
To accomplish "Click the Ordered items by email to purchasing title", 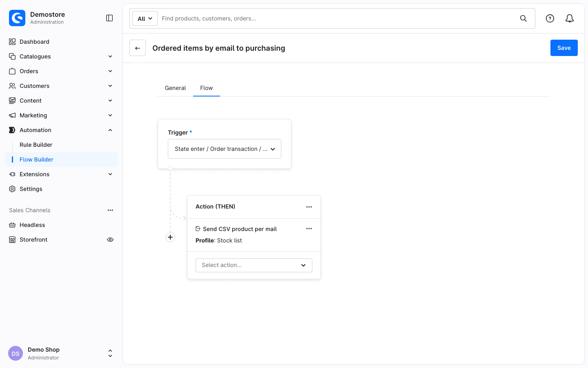I will tap(219, 48).
